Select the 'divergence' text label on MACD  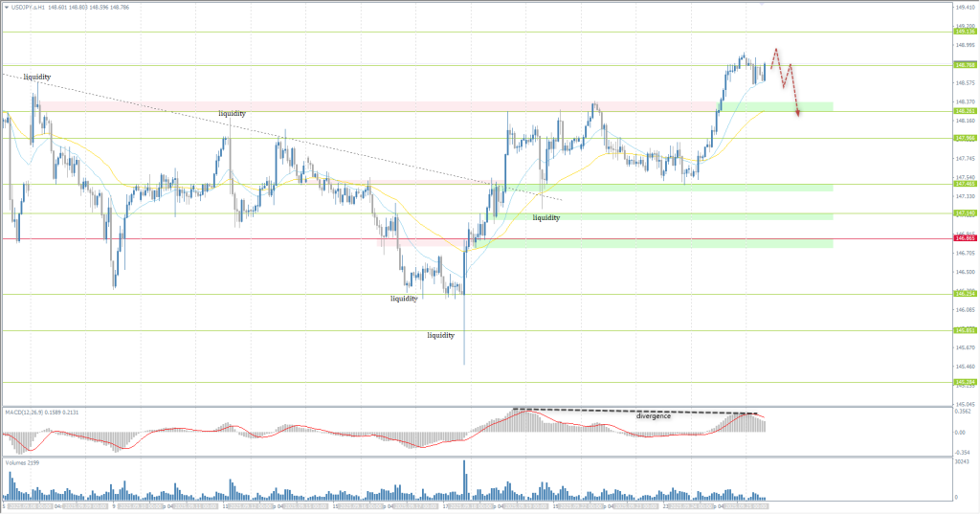coord(654,416)
